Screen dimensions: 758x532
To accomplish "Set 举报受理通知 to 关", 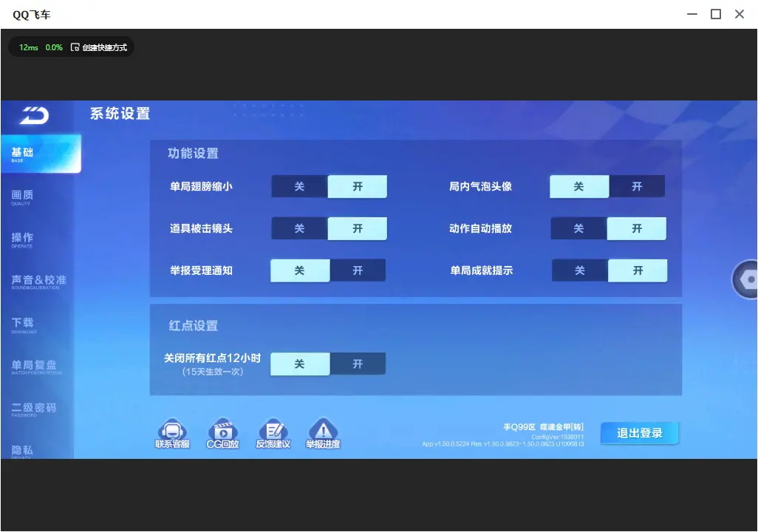I will [x=300, y=270].
